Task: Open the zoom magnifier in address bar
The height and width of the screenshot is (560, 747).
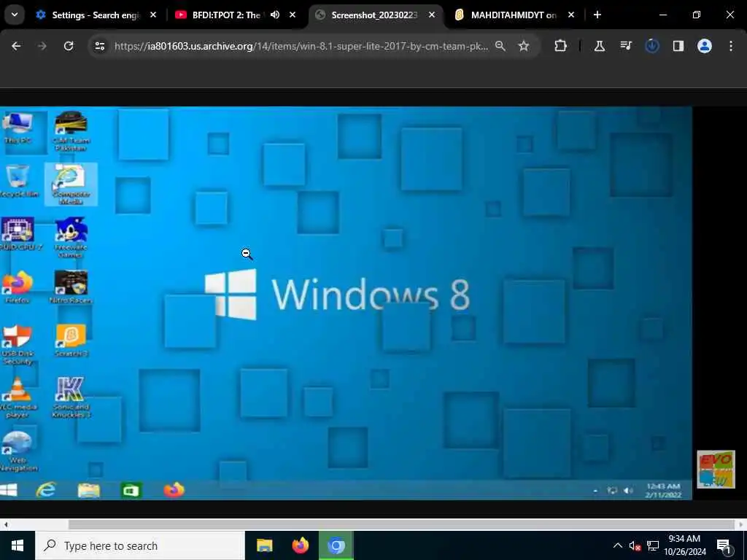Action: pyautogui.click(x=500, y=46)
